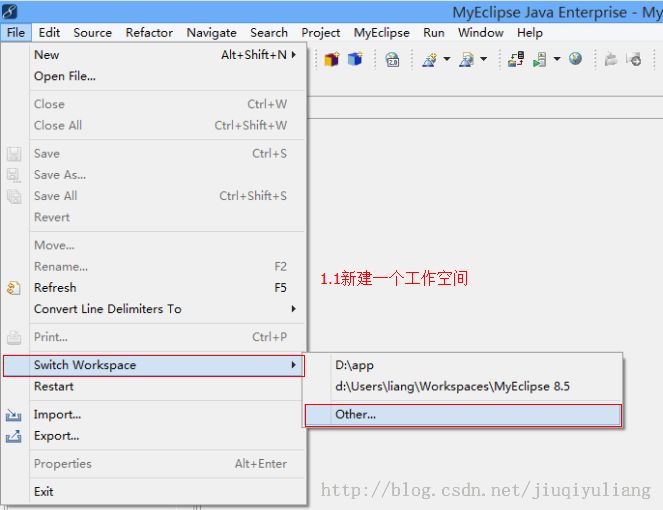Screen dimensions: 663x510
Task: Expand the Switch Workspace submenu
Action: coord(154,365)
